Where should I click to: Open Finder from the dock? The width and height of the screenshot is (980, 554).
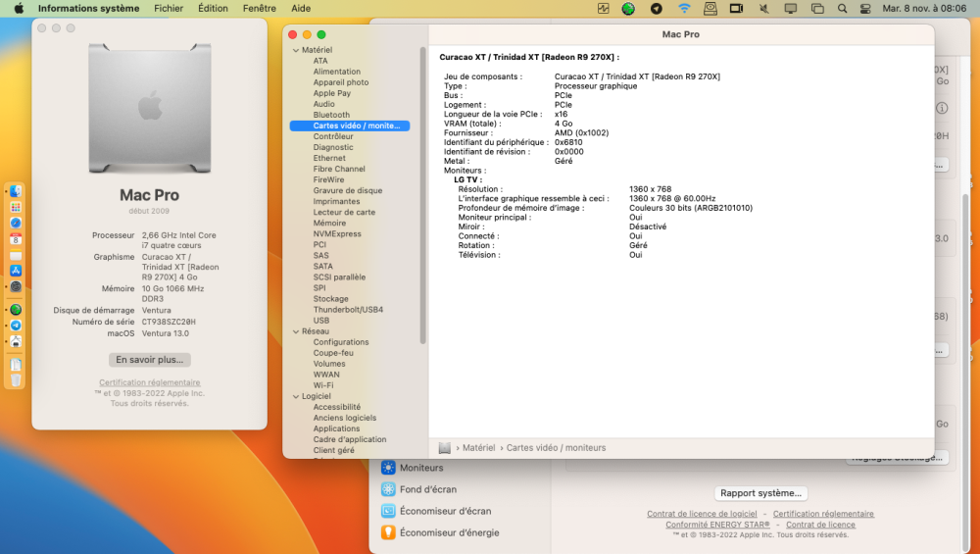tap(16, 191)
